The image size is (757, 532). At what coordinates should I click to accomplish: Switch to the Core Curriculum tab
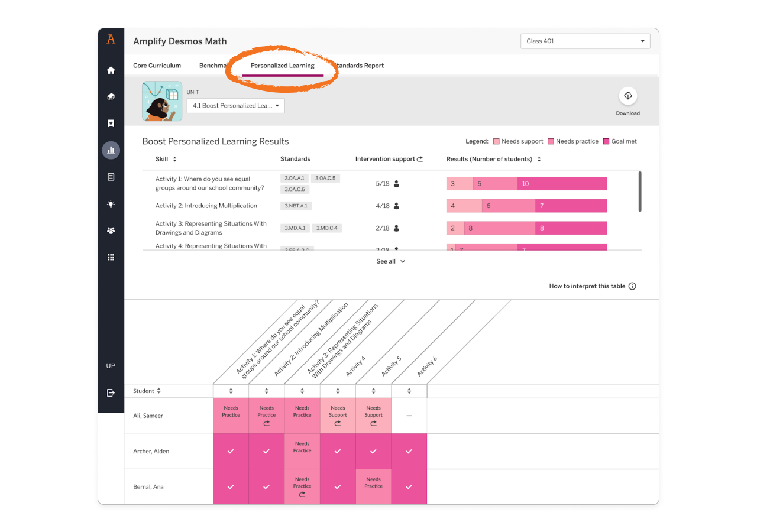[157, 66]
